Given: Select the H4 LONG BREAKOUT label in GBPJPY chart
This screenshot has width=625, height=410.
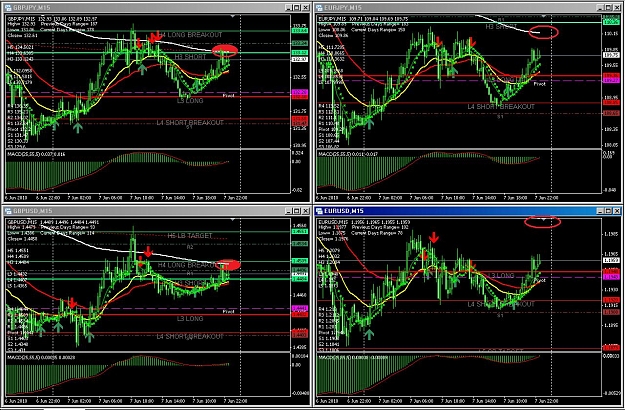Looking at the screenshot, I should pos(191,35).
